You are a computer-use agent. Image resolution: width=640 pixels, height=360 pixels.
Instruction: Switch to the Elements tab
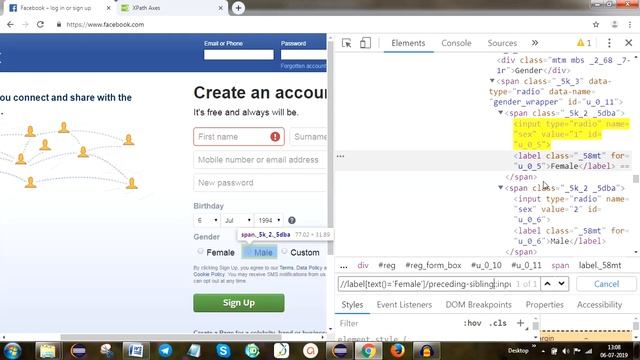[x=408, y=43]
